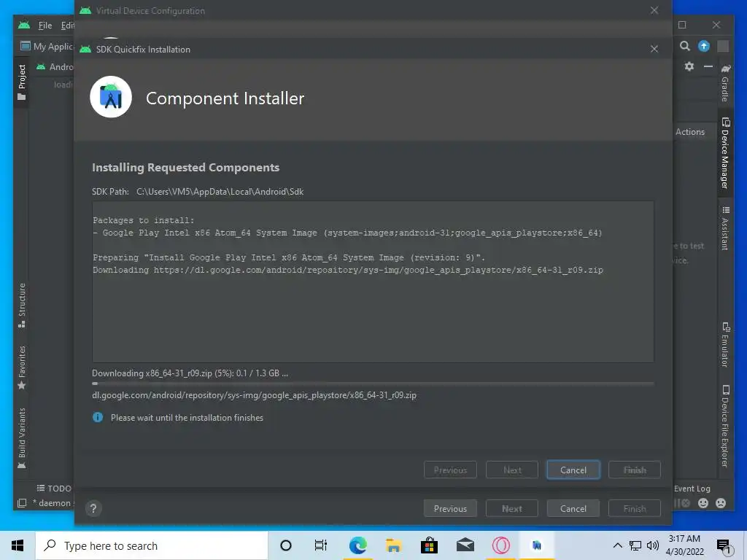Open Mail app from taskbar
This screenshot has height=560, width=747.
click(x=465, y=545)
